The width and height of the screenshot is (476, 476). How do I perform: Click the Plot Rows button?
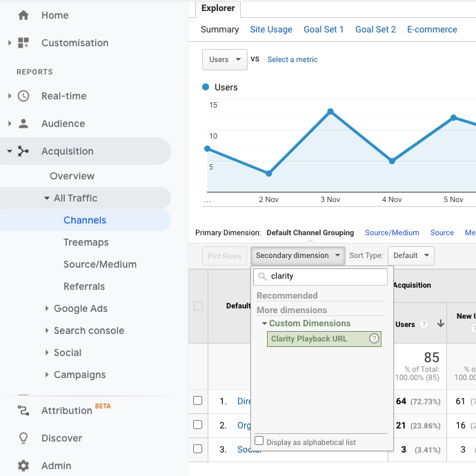[225, 256]
